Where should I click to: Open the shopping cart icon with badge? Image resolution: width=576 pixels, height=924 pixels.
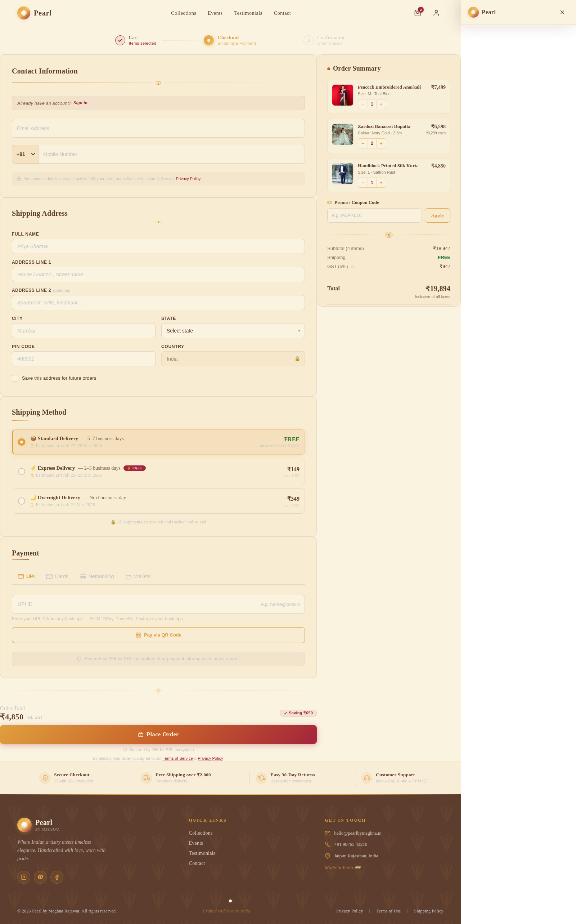[x=417, y=13]
